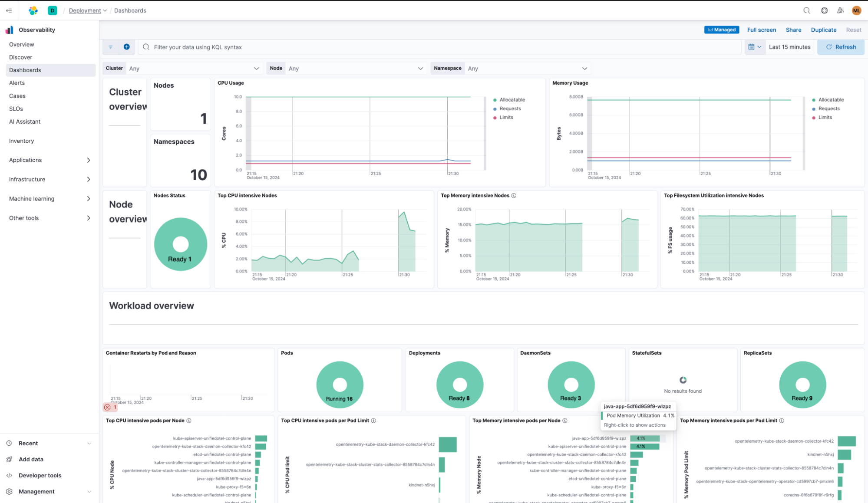
Task: Focus the KQL filter input field
Action: click(439, 47)
